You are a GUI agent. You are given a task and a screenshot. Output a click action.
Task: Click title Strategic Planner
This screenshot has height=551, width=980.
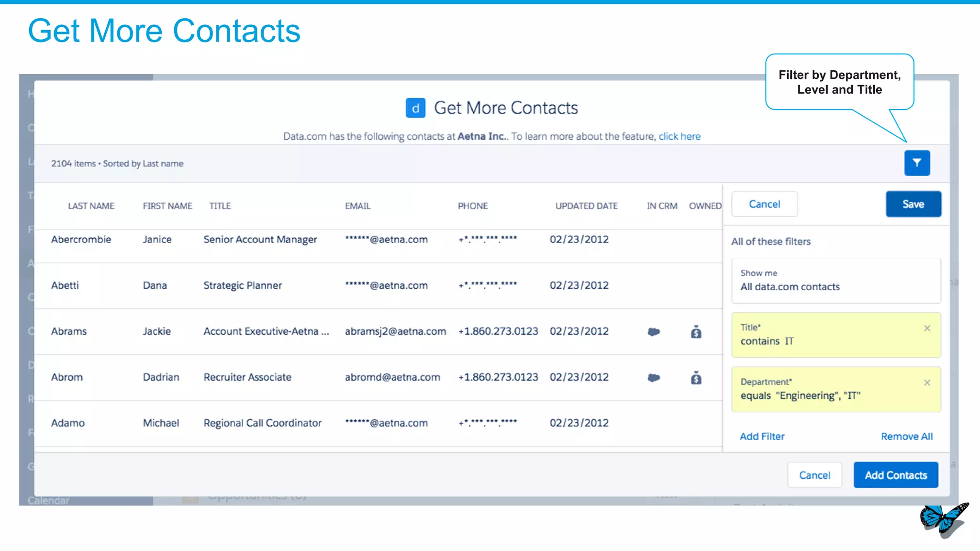pos(243,285)
